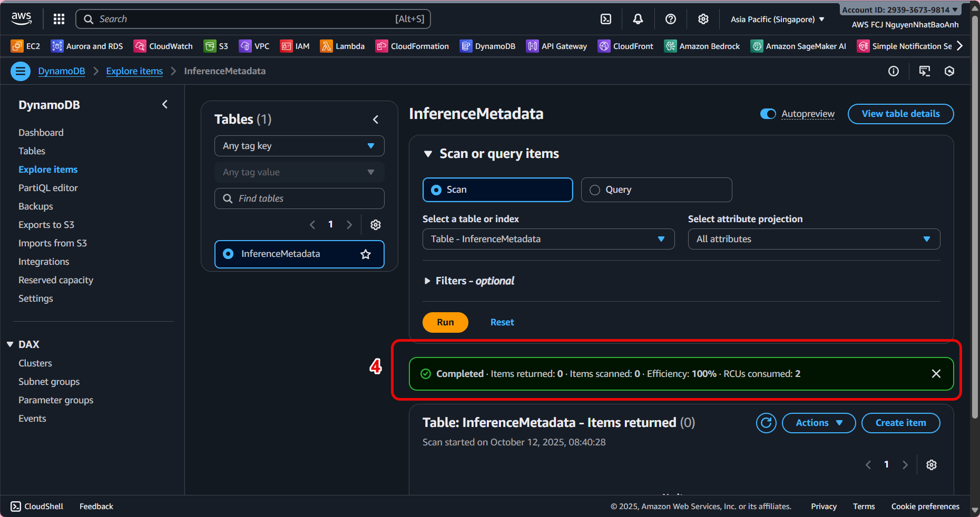The image size is (980, 517).
Task: Open the Asia Pacific region selector
Action: (777, 19)
